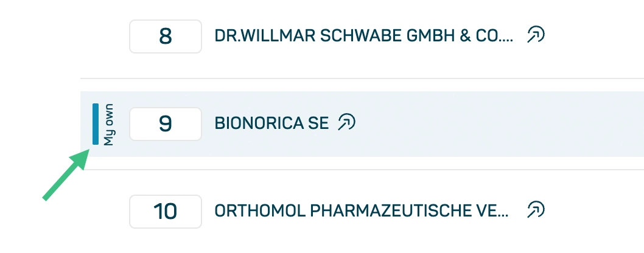Select the rotated "My own" label text

point(108,125)
